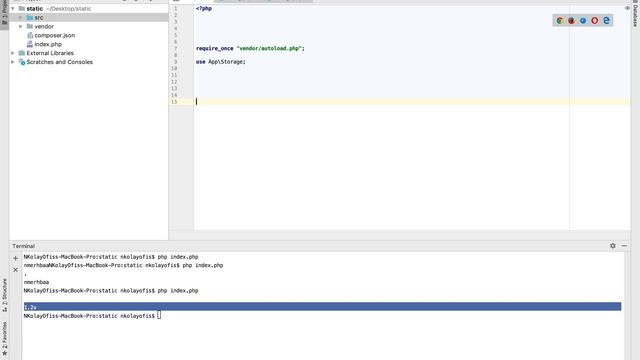640x360 pixels.
Task: Click the static project folder icon
Action: (22, 8)
